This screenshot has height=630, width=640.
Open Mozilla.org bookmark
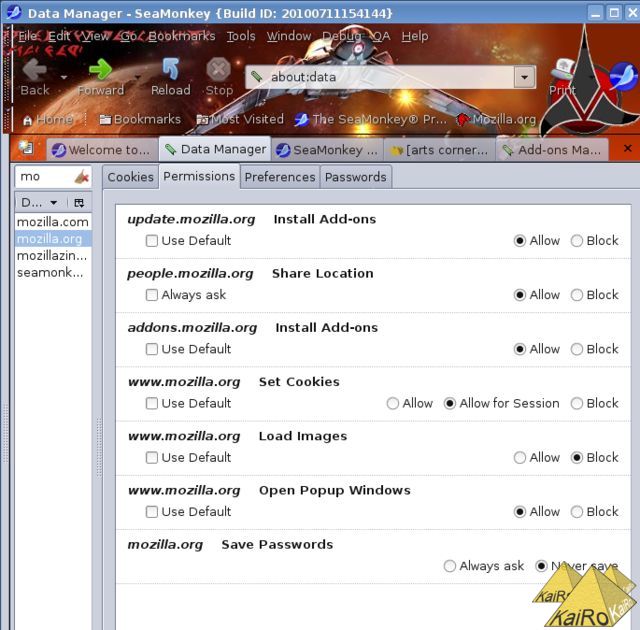tap(496, 120)
